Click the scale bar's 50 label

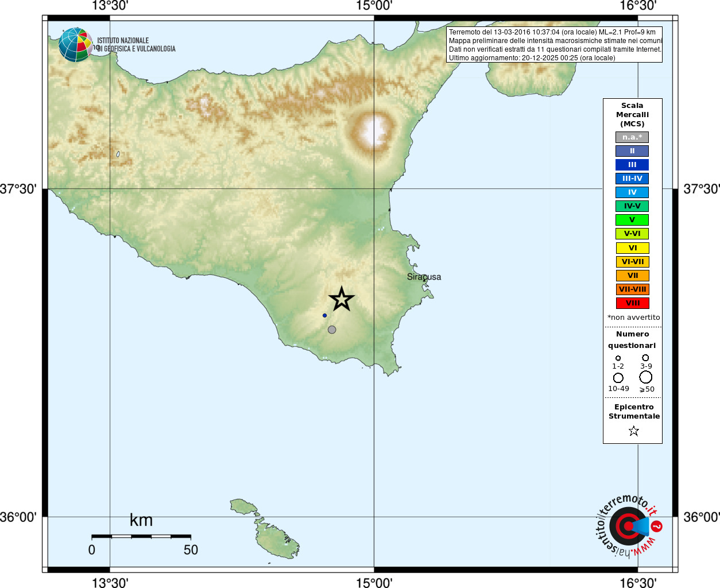191,550
